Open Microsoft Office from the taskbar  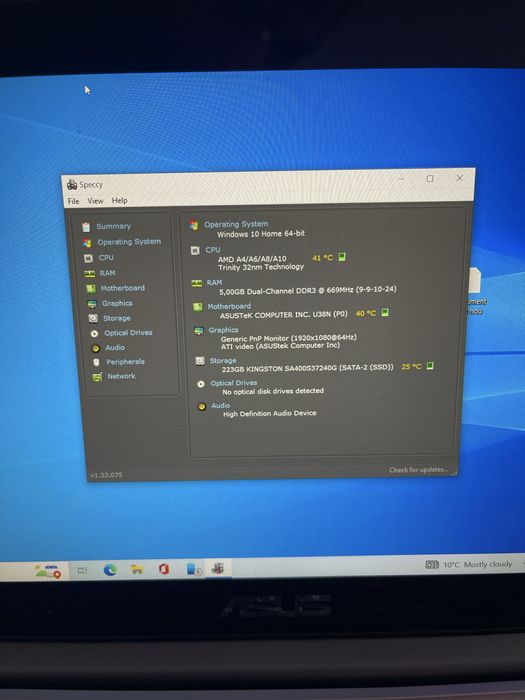coord(164,569)
